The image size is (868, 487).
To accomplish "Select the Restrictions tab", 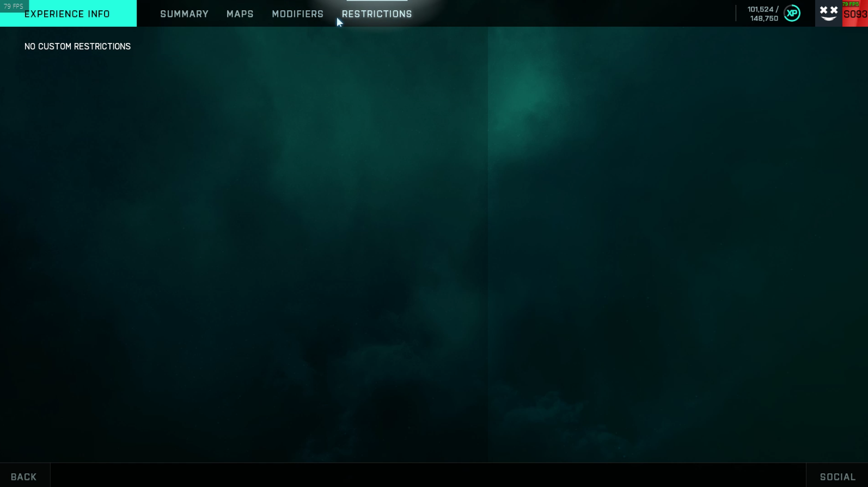I will [x=377, y=14].
